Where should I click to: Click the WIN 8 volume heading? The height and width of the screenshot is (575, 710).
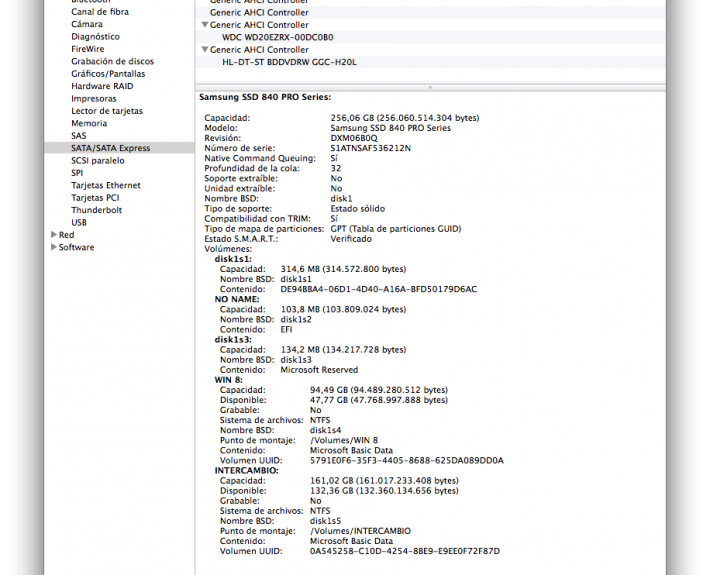[229, 380]
